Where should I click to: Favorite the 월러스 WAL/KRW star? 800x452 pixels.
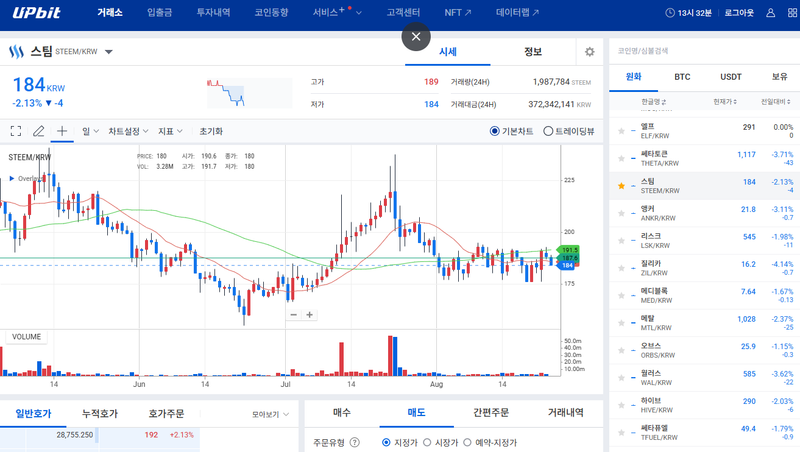tap(621, 378)
